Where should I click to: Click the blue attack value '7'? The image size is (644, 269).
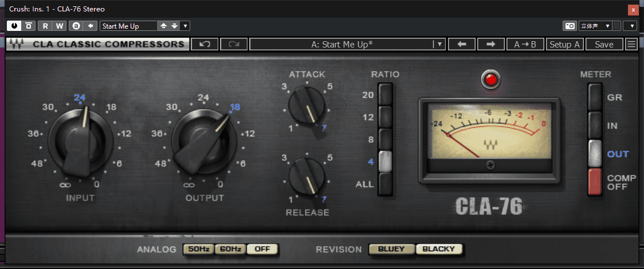coord(324,128)
